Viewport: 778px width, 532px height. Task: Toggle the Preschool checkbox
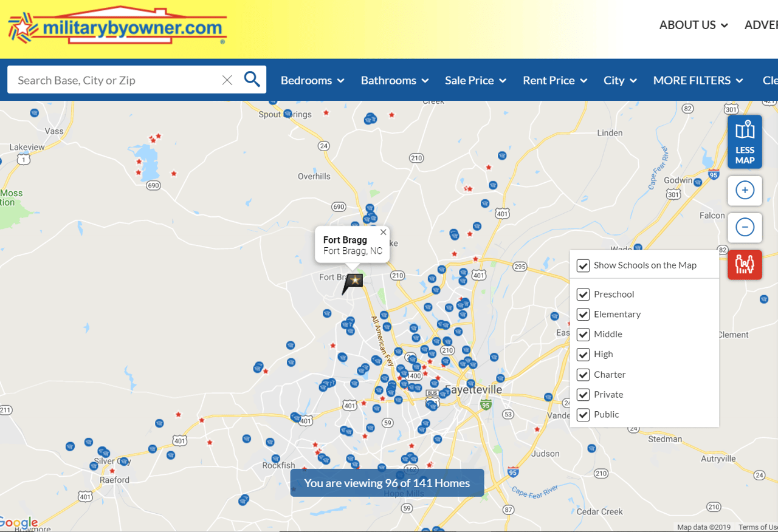(583, 295)
